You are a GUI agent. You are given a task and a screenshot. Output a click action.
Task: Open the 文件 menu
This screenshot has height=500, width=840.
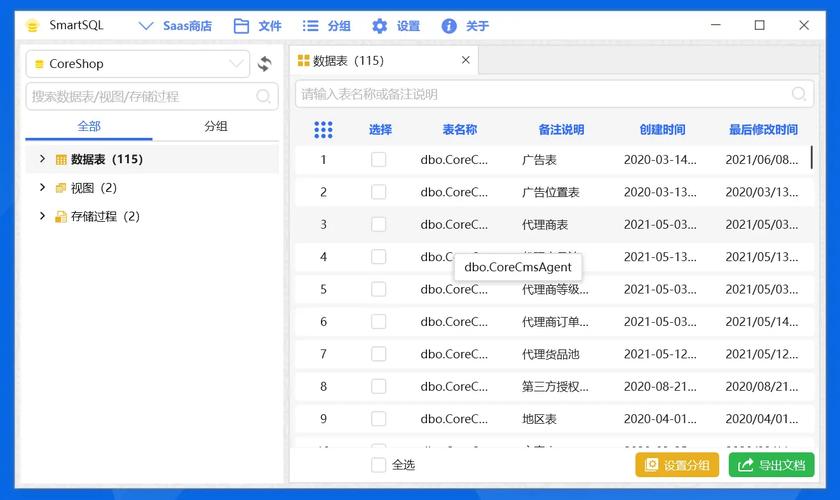click(270, 26)
